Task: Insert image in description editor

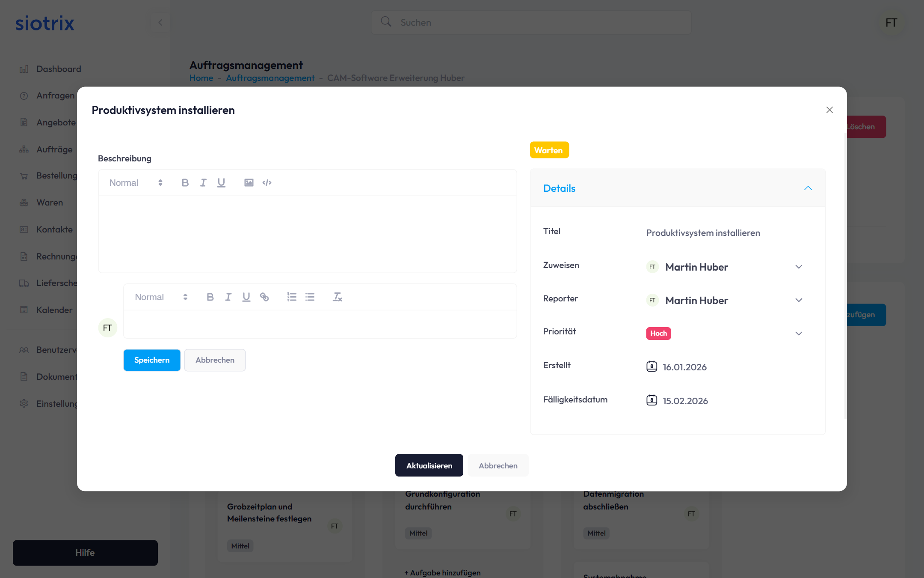Action: (x=249, y=183)
